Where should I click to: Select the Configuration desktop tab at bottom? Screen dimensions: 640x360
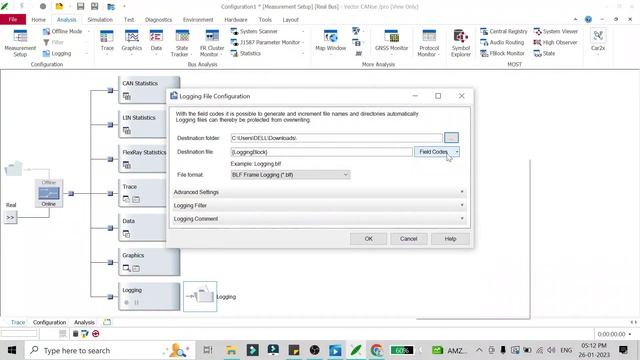point(49,322)
